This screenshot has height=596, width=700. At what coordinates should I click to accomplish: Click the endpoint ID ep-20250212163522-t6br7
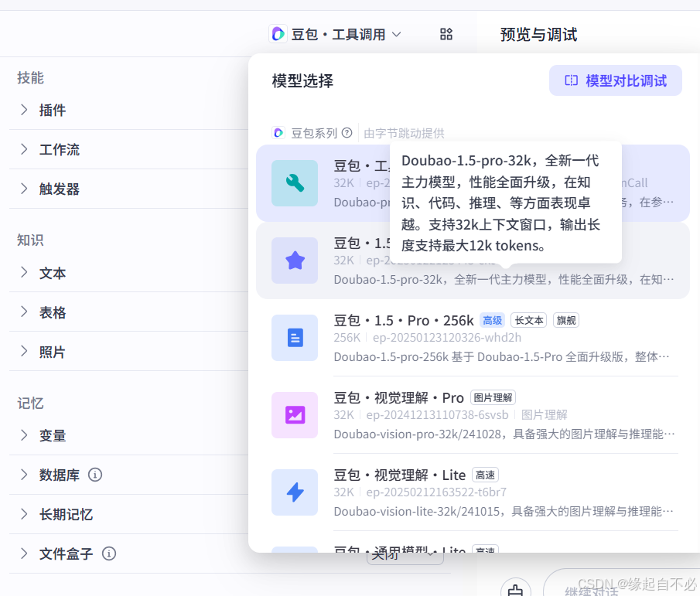coord(436,492)
